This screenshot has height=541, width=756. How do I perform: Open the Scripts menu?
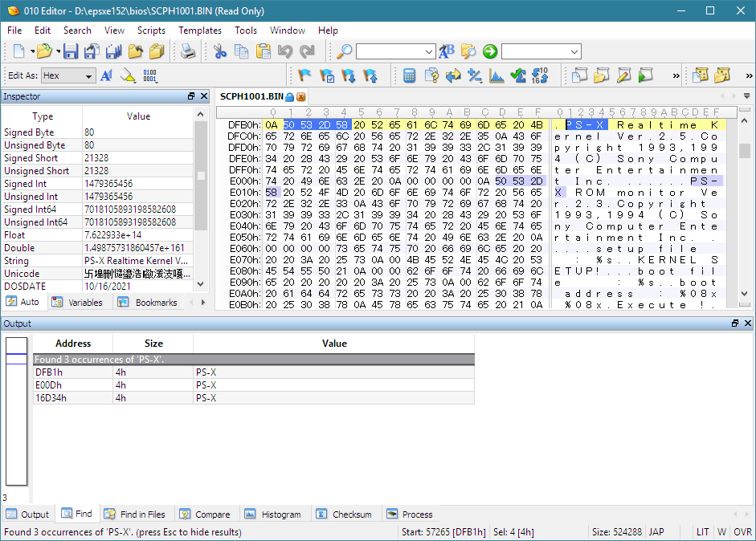click(x=151, y=30)
